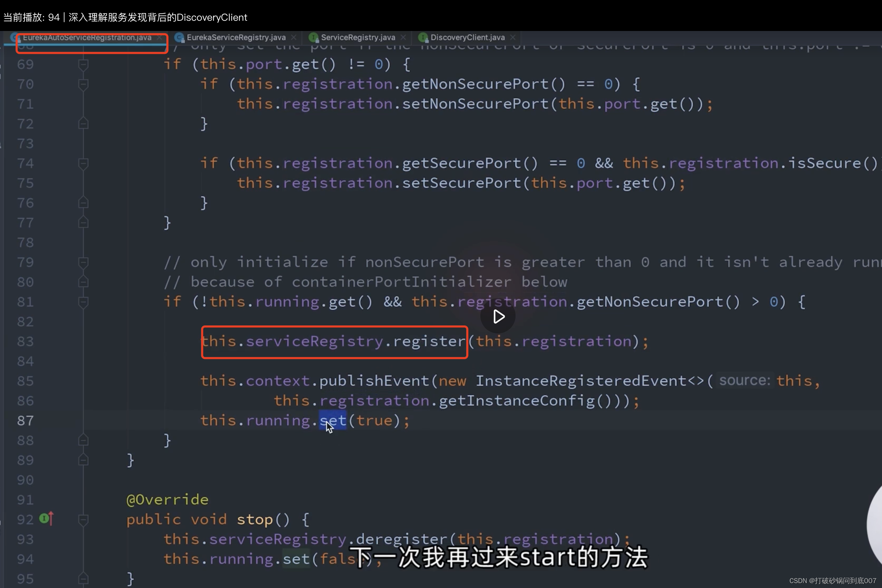Click getInstanceConfig on line 86

517,401
